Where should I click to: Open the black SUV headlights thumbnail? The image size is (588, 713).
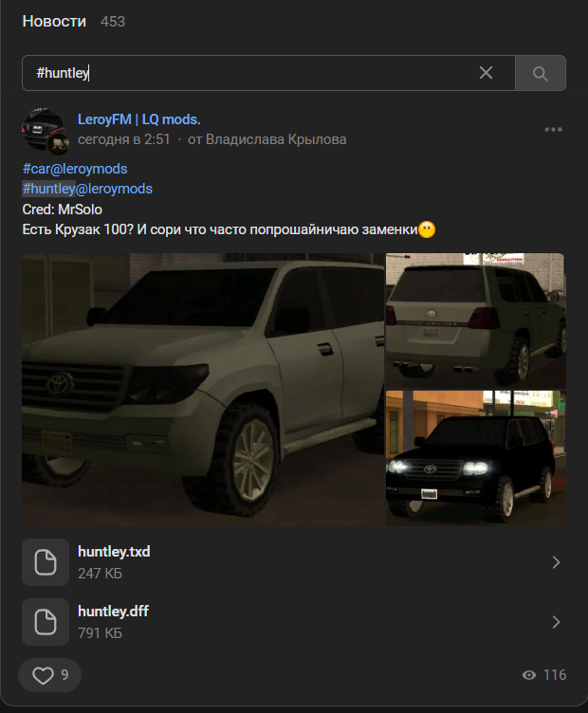tap(476, 458)
